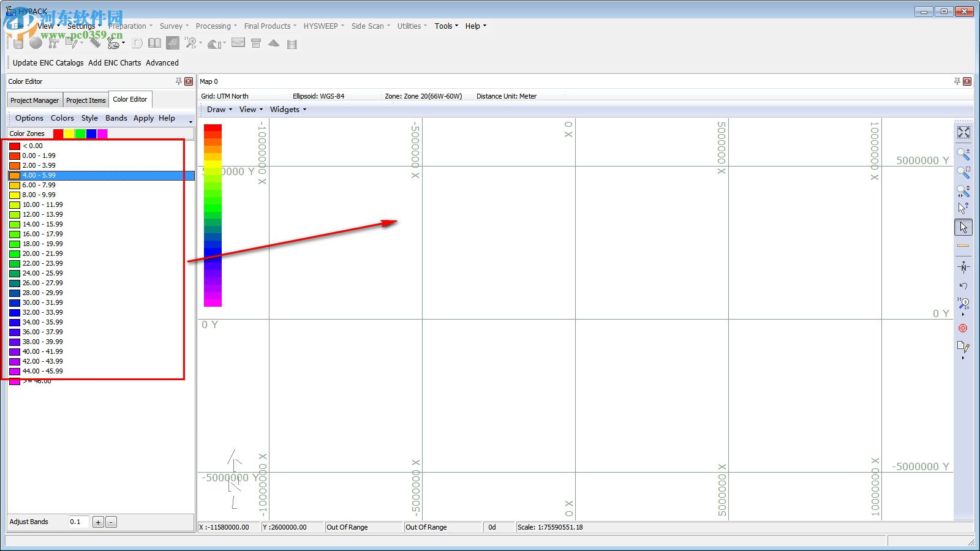Click the Adjust Bands value field
The width and height of the screenshot is (980, 551).
coord(78,522)
